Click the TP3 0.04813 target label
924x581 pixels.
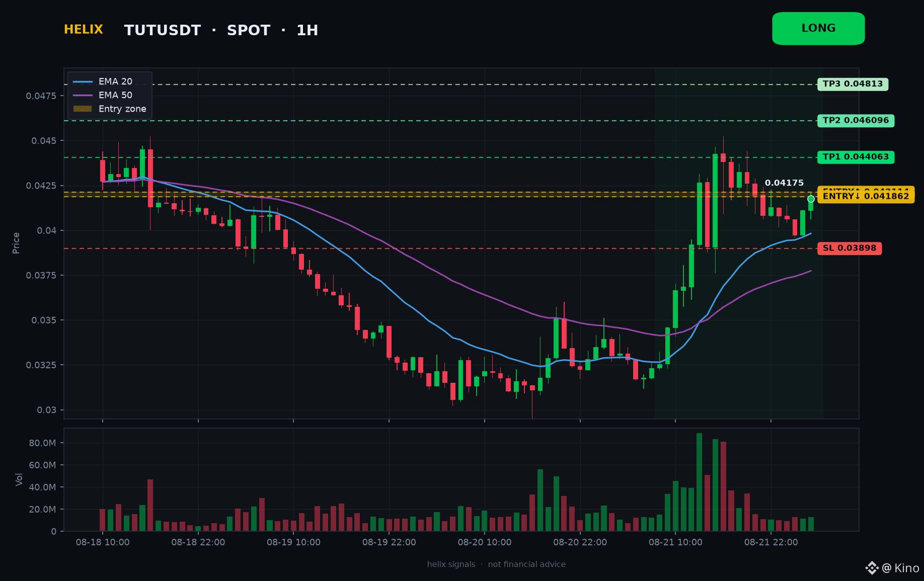853,84
